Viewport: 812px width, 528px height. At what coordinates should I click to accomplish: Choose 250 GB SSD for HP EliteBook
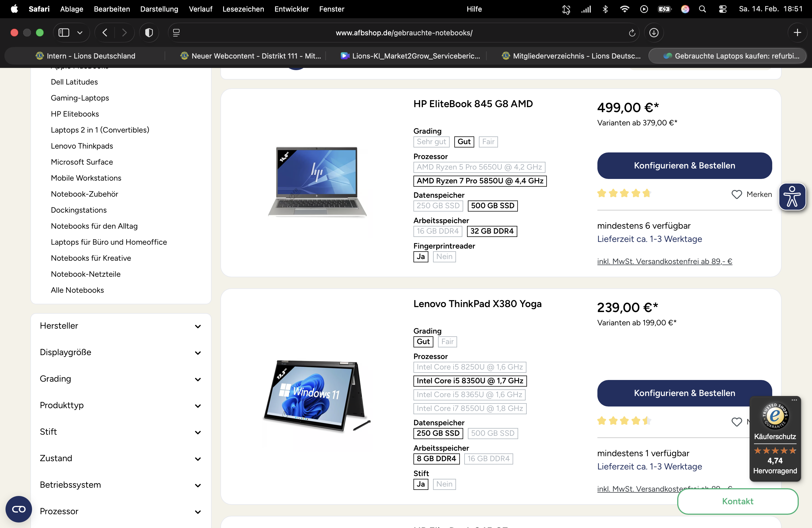pyautogui.click(x=438, y=206)
